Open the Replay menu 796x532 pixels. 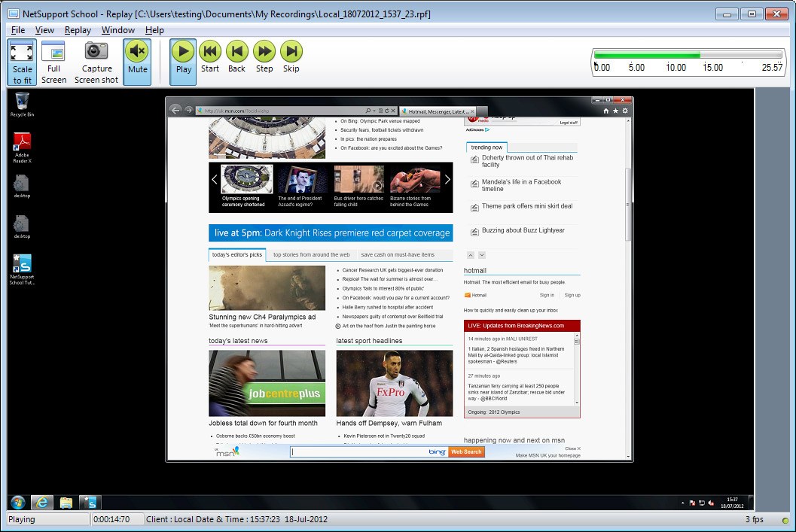78,30
